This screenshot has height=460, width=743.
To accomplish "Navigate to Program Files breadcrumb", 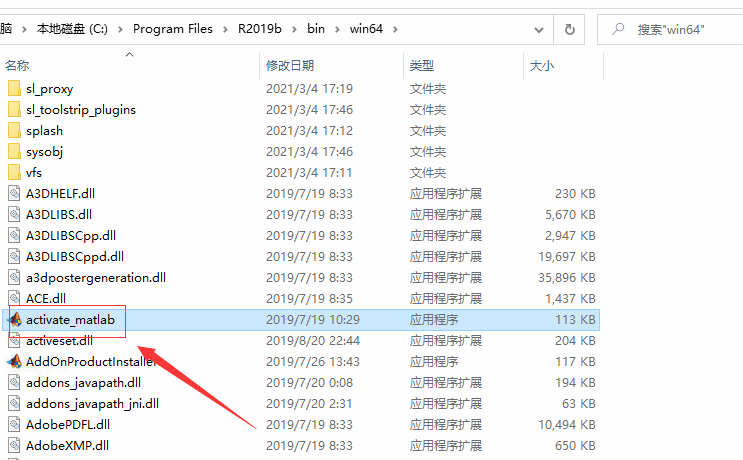I will point(172,29).
